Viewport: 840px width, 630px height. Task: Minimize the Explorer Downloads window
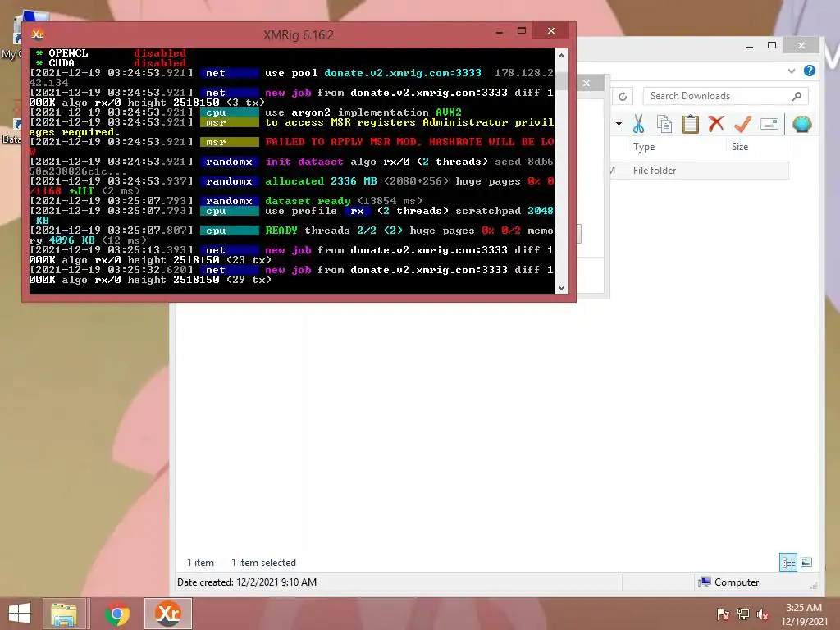750,46
